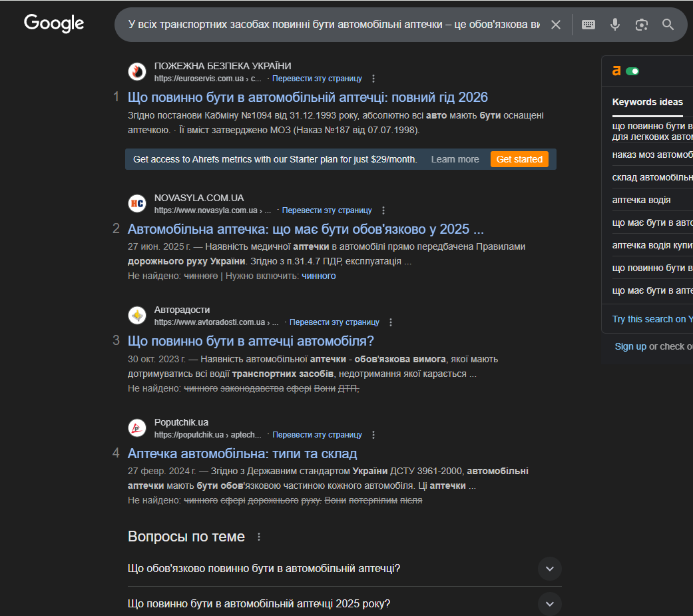Image resolution: width=693 pixels, height=616 pixels.
Task: Select keyword idea аптечка водія
Action: tap(641, 200)
